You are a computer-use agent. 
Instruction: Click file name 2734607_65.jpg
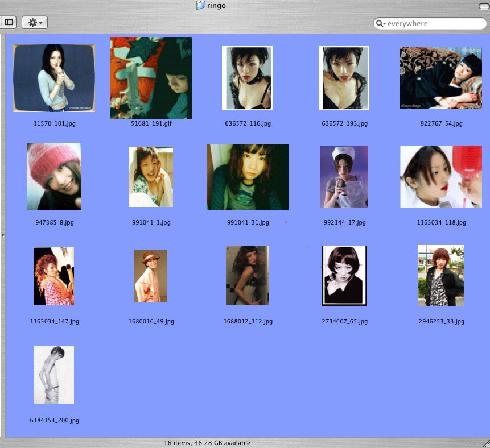345,321
